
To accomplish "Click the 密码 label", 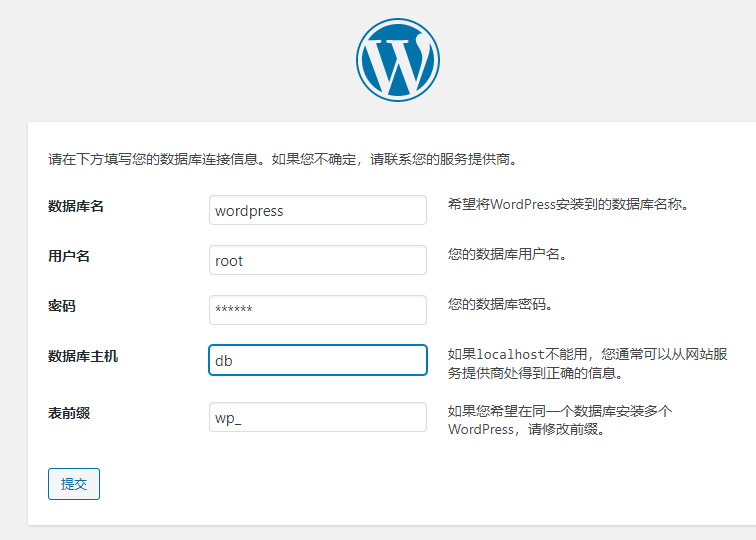I will (x=62, y=306).
